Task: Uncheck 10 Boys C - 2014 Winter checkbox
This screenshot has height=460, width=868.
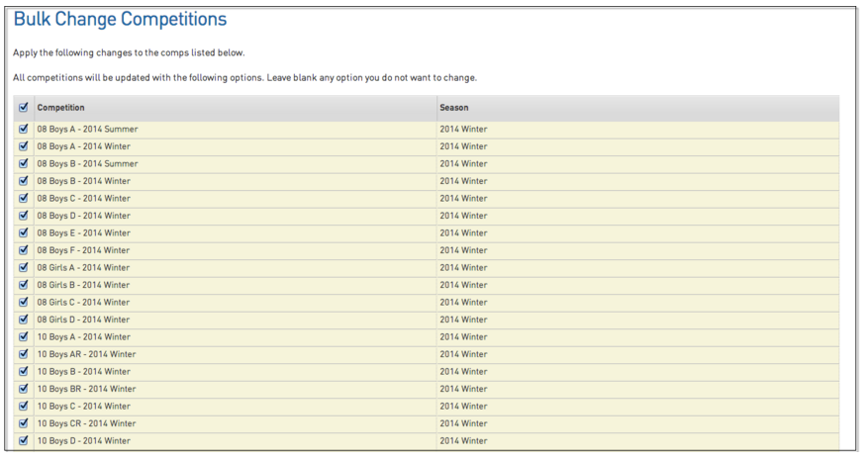Action: (x=23, y=406)
